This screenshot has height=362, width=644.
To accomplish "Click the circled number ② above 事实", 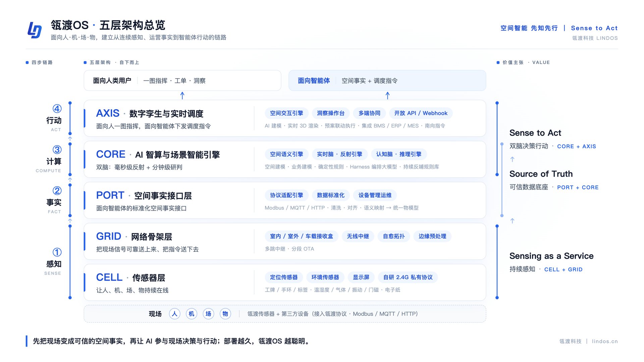I will [x=57, y=191].
